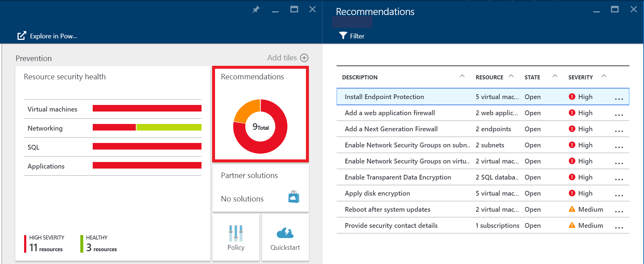The image size is (644, 264).
Task: Click High severity icon on Install Endpoint Protection
Action: click(572, 97)
